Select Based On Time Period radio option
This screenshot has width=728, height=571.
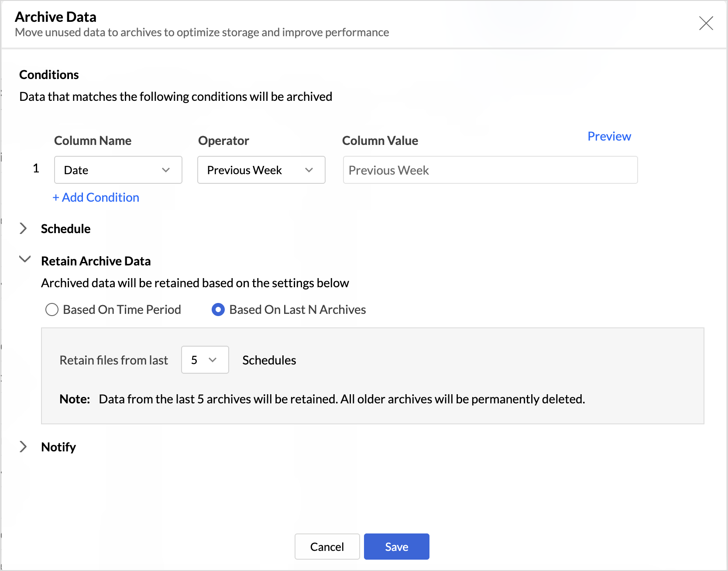coord(52,310)
